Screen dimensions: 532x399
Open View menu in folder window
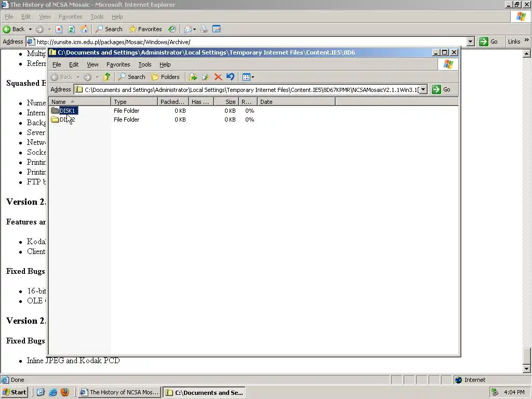(x=92, y=64)
